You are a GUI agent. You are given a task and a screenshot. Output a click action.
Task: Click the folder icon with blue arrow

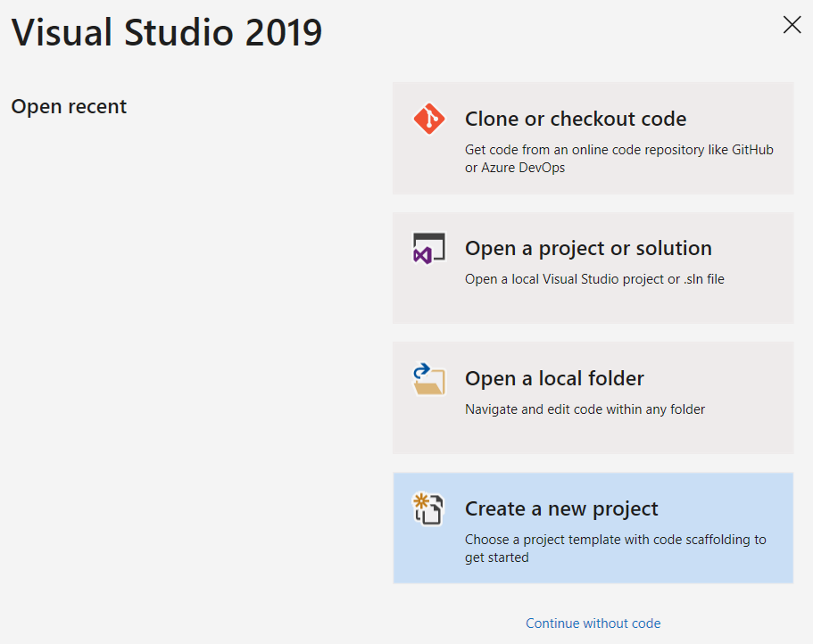click(x=427, y=379)
